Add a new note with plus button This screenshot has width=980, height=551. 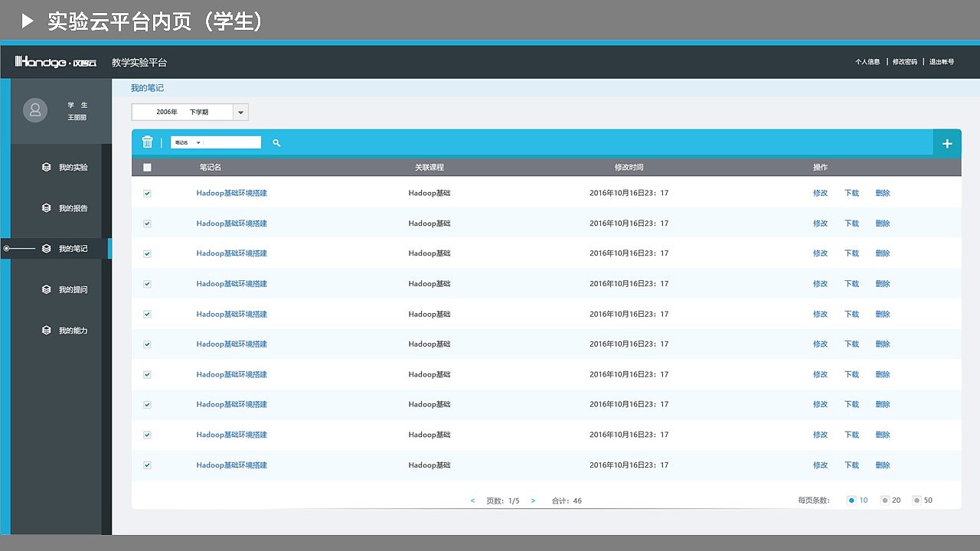coord(947,143)
